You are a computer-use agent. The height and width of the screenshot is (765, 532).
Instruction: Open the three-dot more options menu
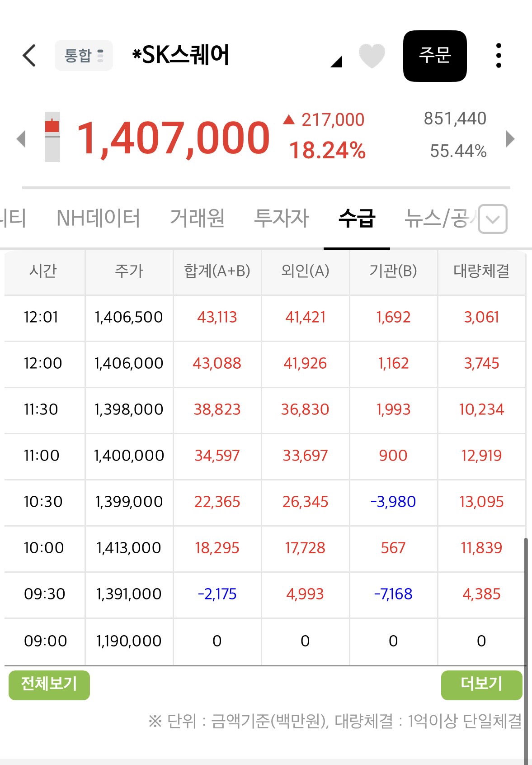[x=499, y=56]
